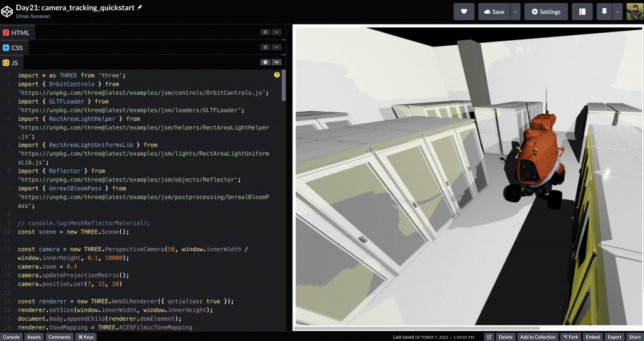Expand the CSS editor chevron menu
This screenshot has width=644, height=341.
click(x=277, y=47)
